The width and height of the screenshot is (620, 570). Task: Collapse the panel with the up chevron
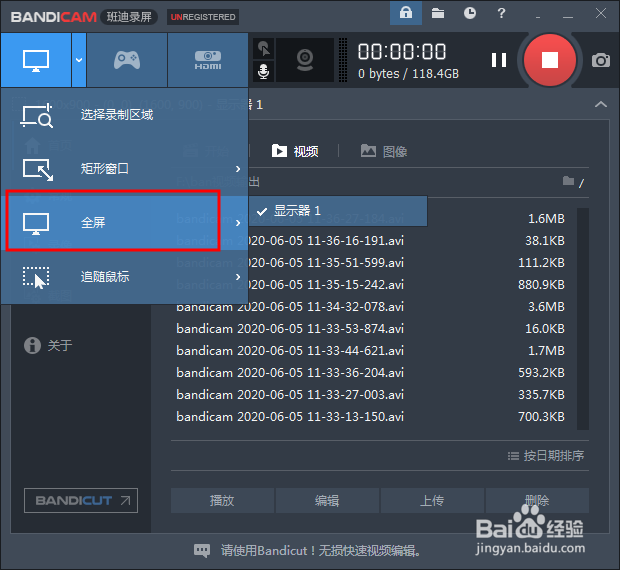click(x=601, y=104)
